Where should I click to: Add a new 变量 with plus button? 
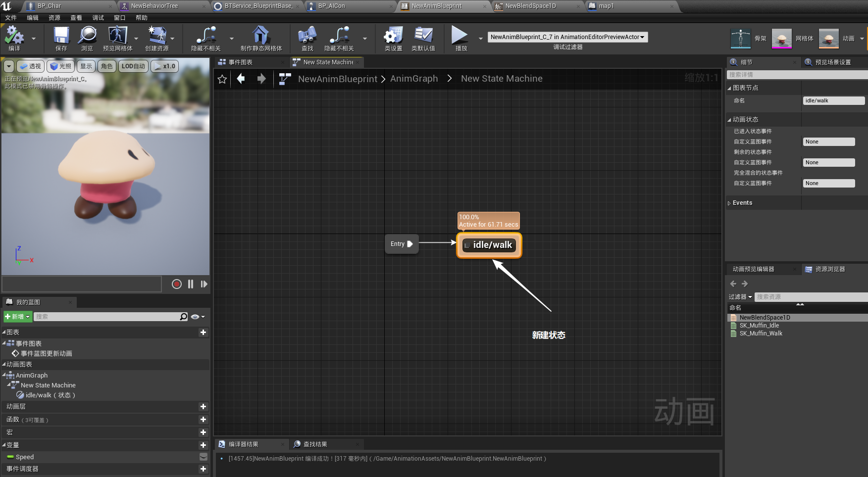tap(203, 445)
